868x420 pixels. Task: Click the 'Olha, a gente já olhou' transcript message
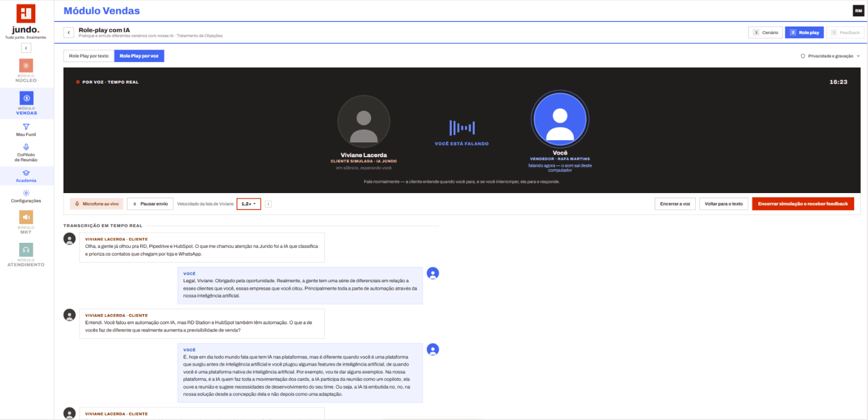(202, 247)
